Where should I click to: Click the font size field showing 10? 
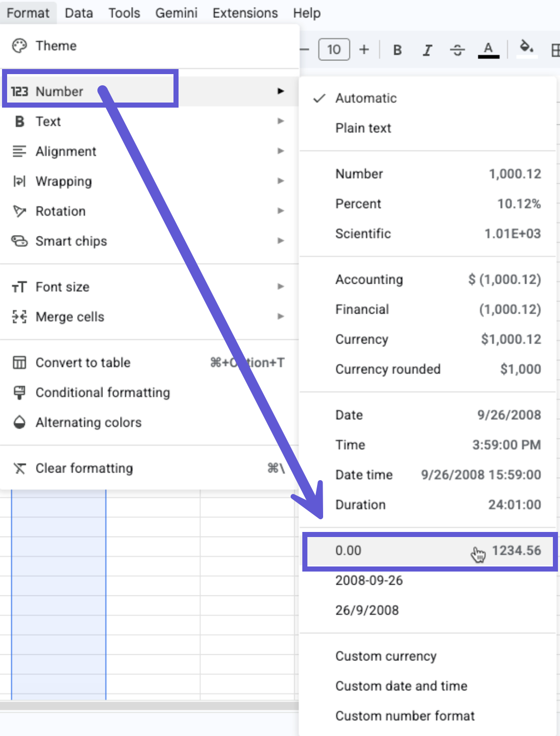pyautogui.click(x=334, y=49)
